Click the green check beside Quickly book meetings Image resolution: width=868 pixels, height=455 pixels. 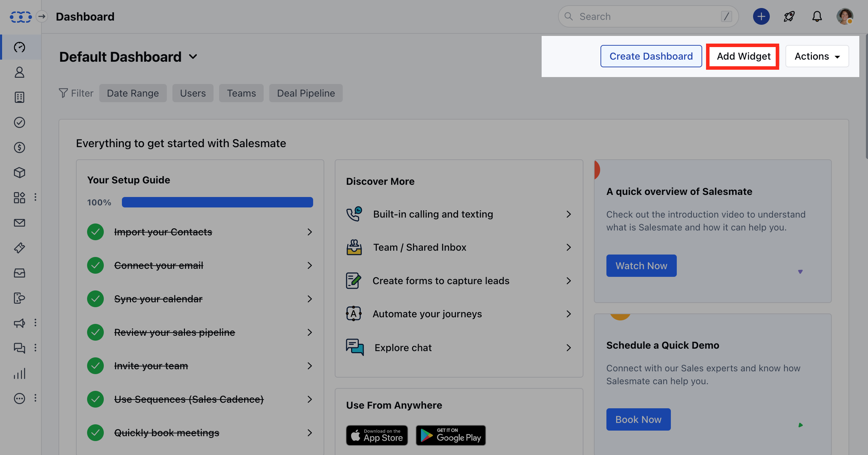(x=95, y=433)
